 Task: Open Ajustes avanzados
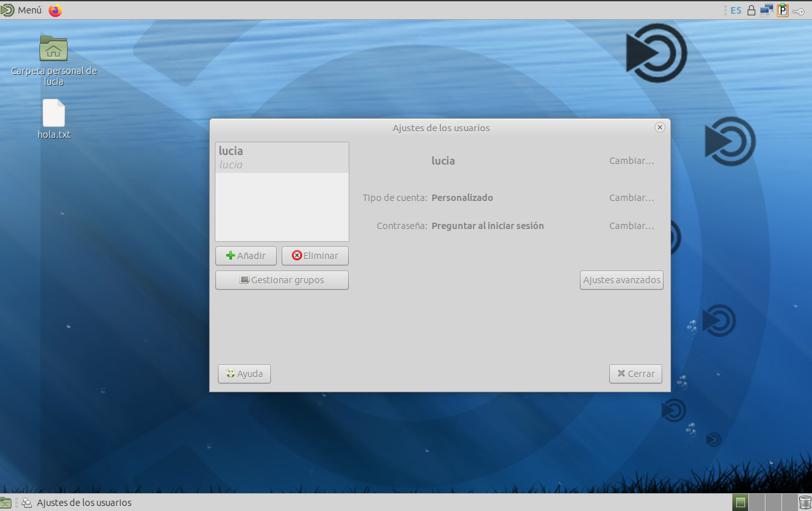(621, 280)
